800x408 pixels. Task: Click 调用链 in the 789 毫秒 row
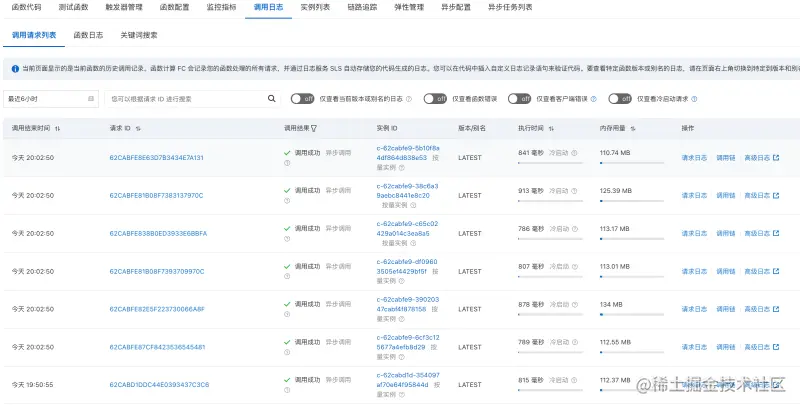pyautogui.click(x=726, y=347)
